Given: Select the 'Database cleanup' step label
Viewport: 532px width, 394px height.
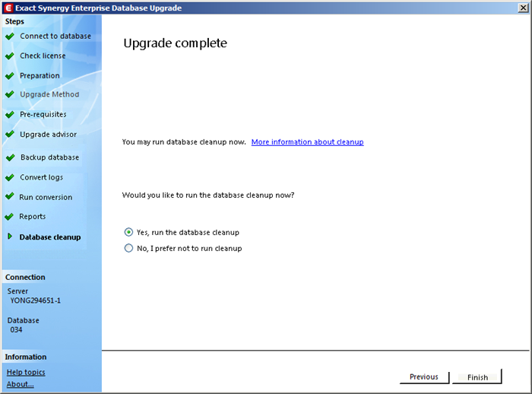Looking at the screenshot, I should click(x=50, y=237).
